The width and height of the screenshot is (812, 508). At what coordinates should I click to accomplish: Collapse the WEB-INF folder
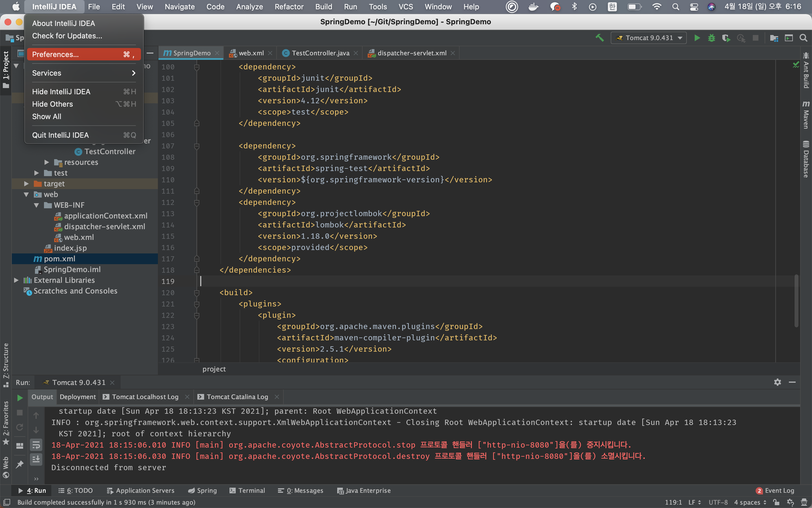(37, 205)
